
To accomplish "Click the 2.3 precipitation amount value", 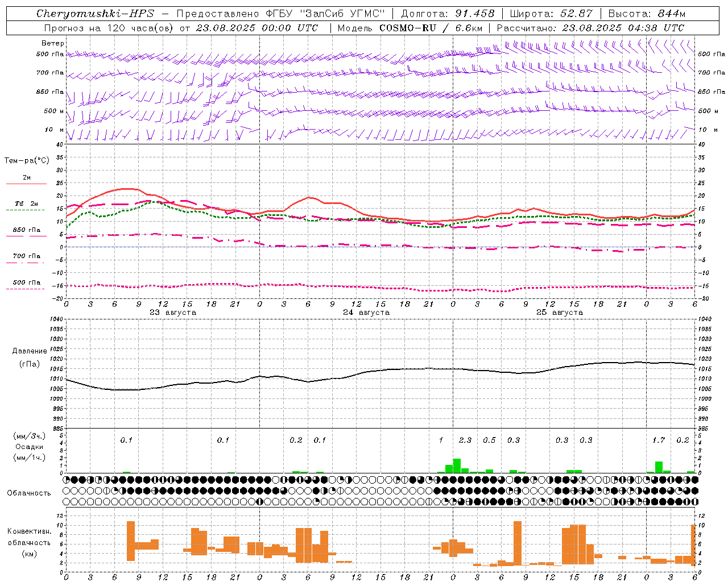I will click(465, 440).
